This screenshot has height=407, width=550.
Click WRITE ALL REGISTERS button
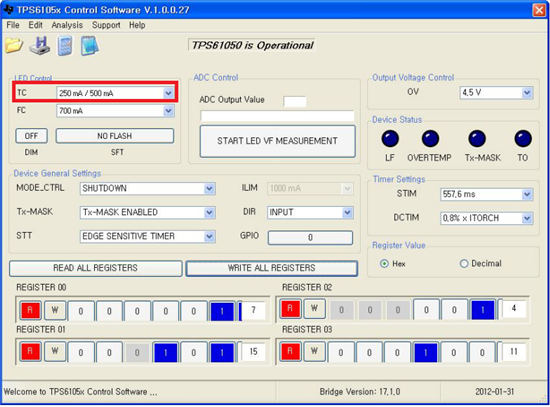pos(271,268)
